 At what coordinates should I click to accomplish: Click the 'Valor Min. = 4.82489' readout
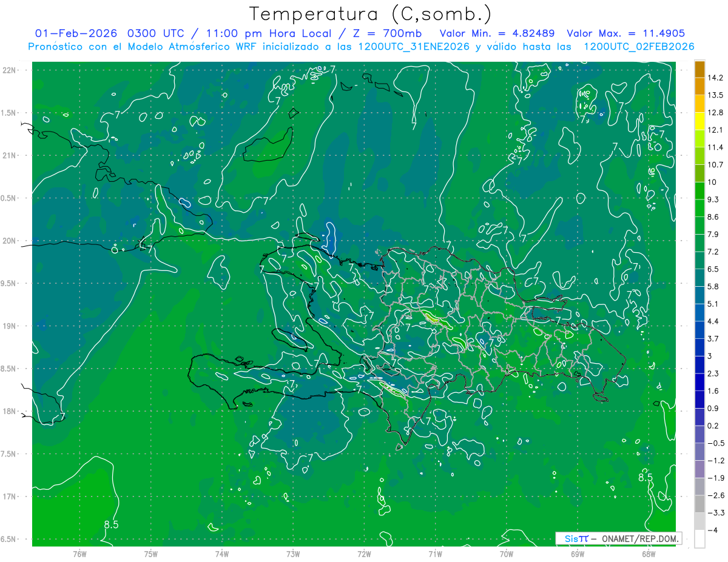[497, 33]
